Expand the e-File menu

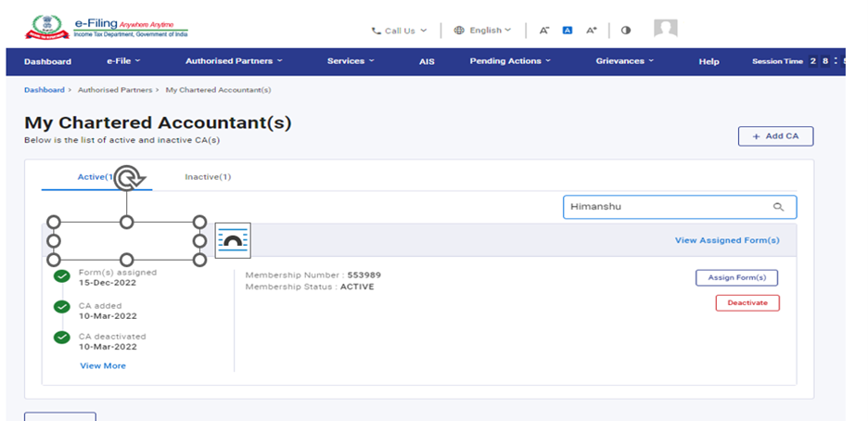tap(123, 61)
